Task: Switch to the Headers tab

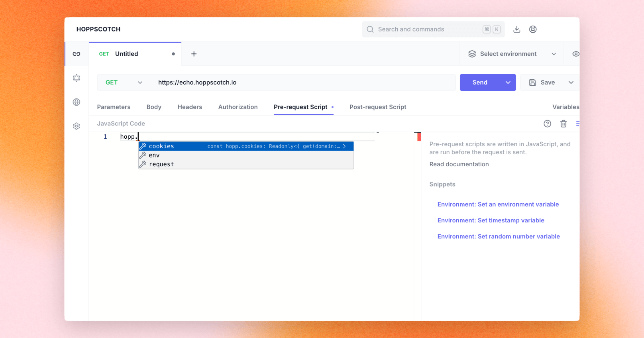Action: pos(190,107)
